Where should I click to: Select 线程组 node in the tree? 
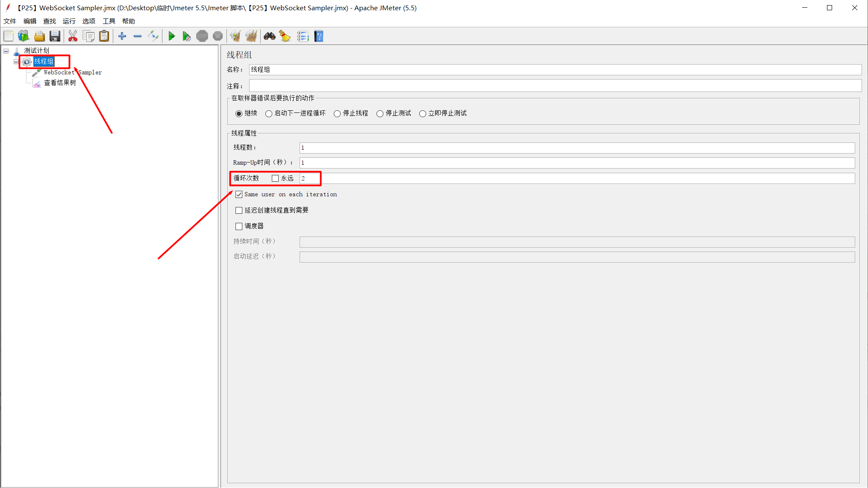[x=44, y=62]
